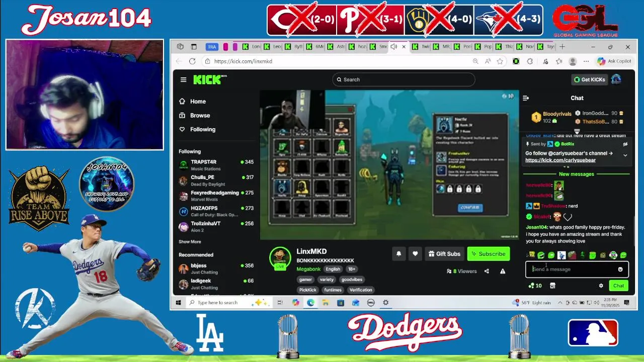Open File Explorer from taskbar
This screenshot has height=362, width=644.
point(326,303)
